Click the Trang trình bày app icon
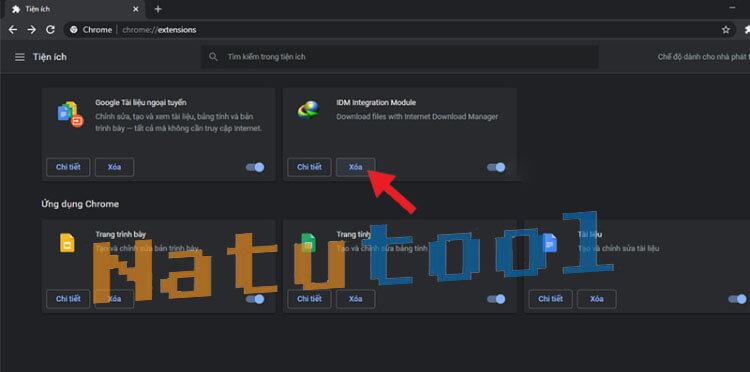The image size is (750, 372). point(67,242)
